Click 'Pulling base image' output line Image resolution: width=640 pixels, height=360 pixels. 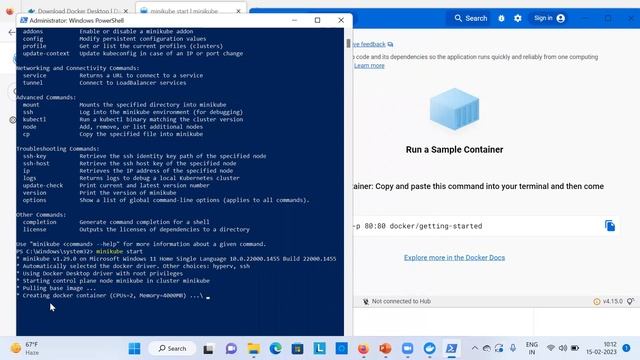(x=56, y=288)
